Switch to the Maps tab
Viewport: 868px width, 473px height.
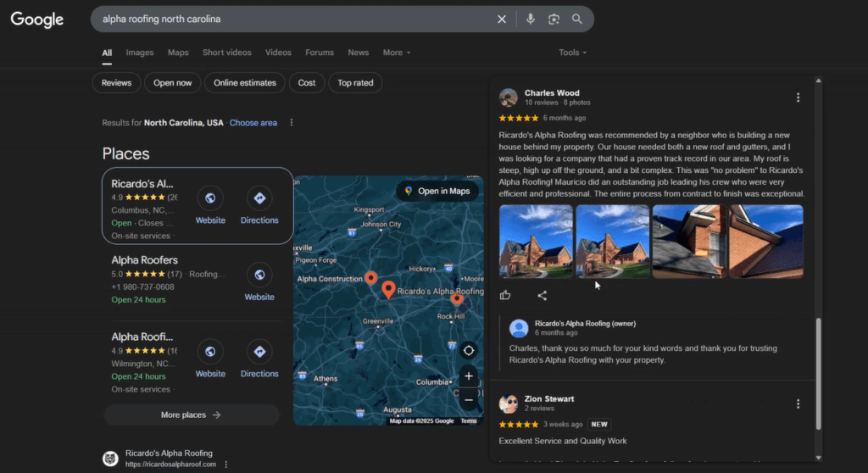click(x=178, y=53)
